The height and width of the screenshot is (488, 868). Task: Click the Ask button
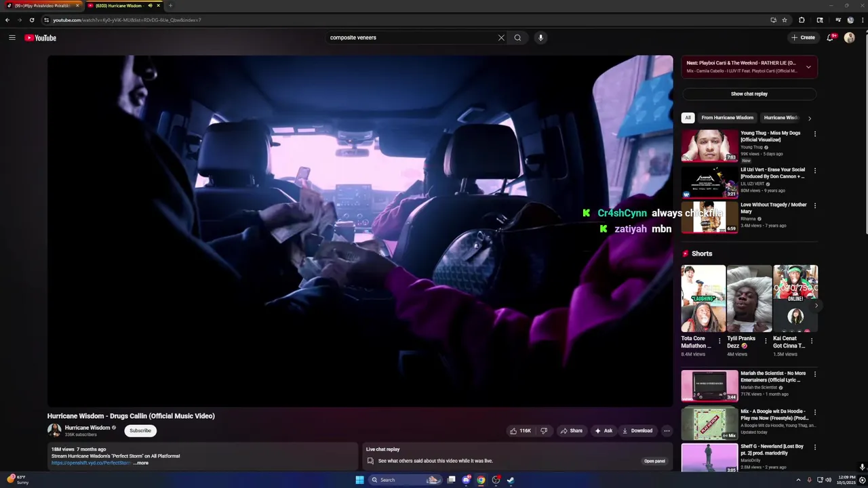[604, 430]
